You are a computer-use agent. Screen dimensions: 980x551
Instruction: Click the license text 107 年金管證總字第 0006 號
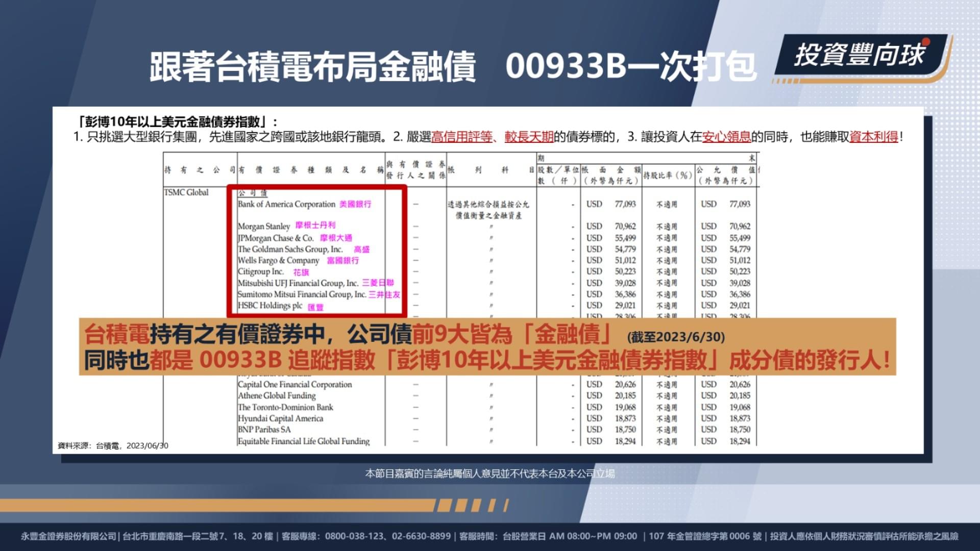[x=705, y=536]
